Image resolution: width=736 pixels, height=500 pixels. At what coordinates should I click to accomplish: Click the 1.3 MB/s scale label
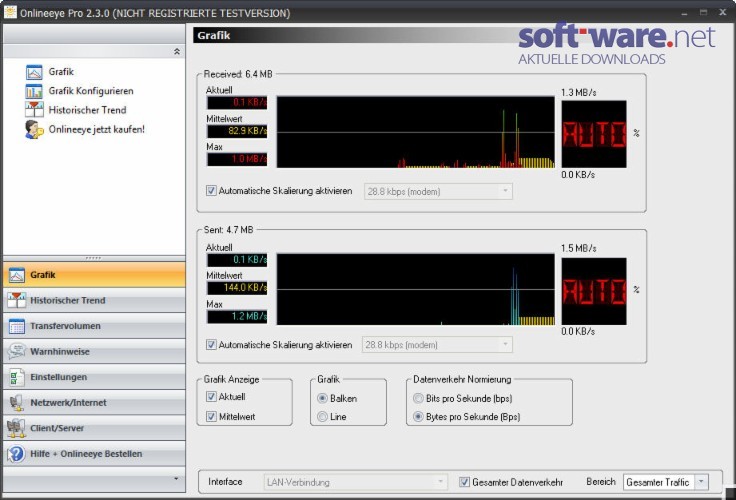[x=579, y=92]
